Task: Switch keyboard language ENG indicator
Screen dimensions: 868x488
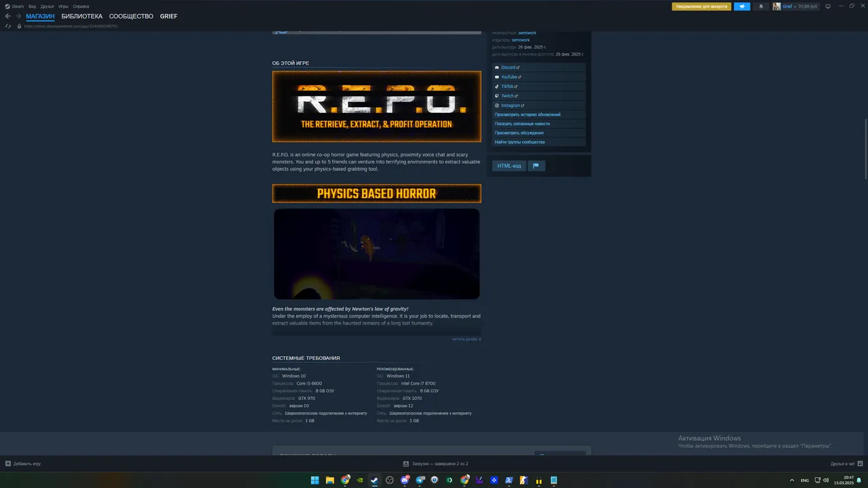Action: pos(805,480)
